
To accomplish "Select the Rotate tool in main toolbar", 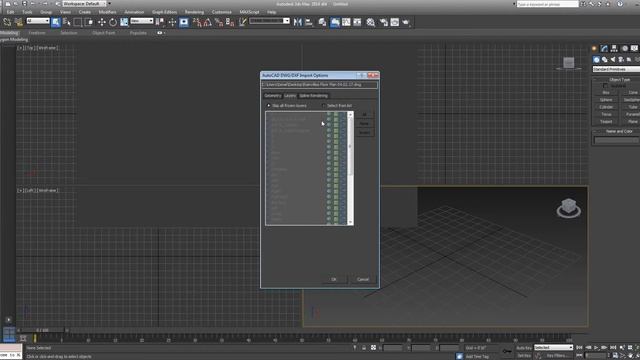I will [x=113, y=22].
